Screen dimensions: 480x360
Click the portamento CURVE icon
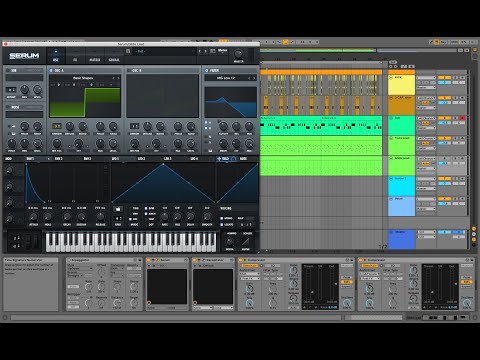pyautogui.click(x=246, y=242)
